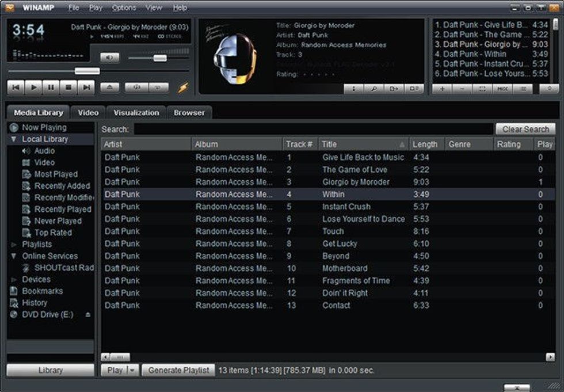Open the MISC button in the playlist panel
The height and width of the screenshot is (392, 564).
pos(502,87)
